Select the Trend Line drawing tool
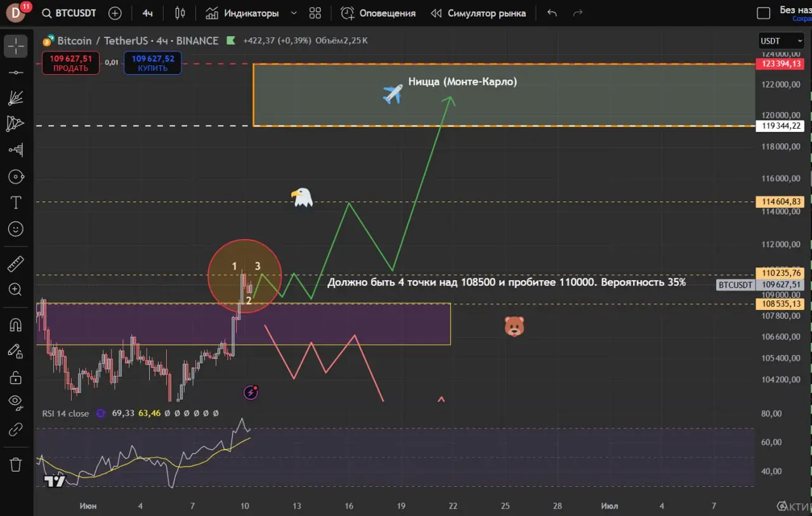 tap(16, 72)
